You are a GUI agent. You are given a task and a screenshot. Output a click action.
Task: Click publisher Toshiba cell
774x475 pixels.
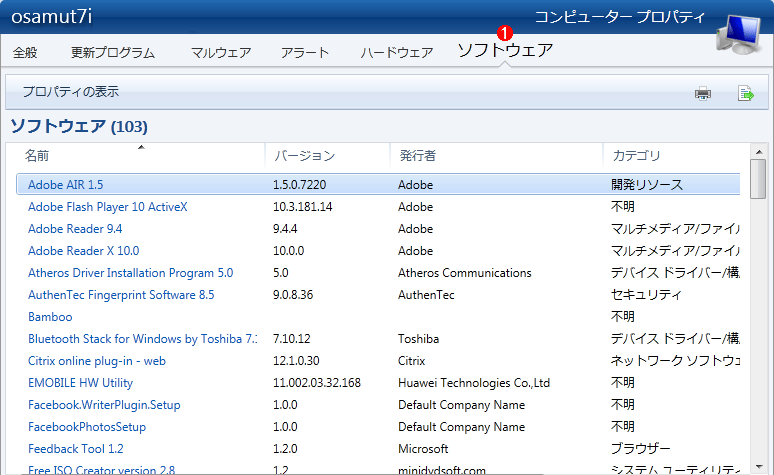click(x=419, y=339)
